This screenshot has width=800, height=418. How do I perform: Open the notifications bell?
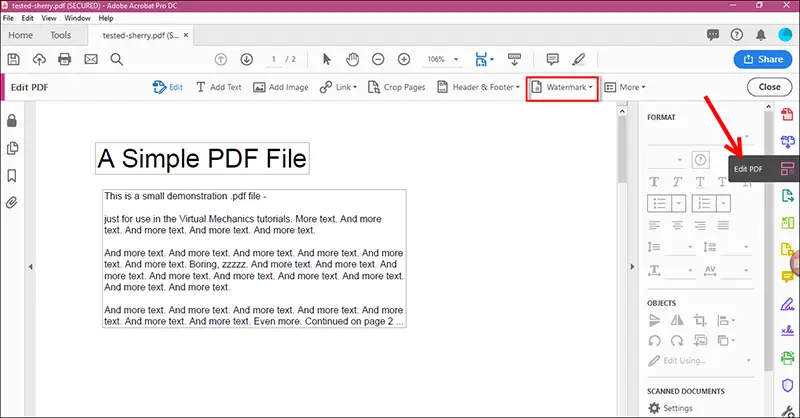(761, 35)
